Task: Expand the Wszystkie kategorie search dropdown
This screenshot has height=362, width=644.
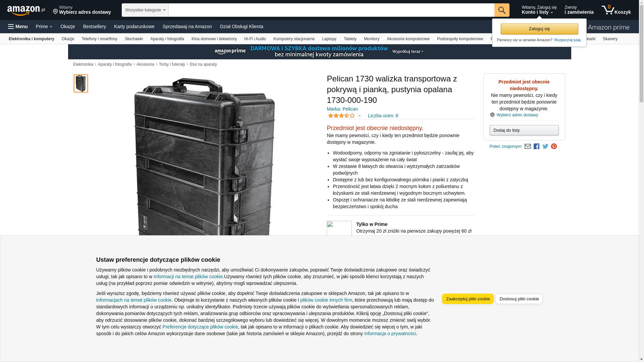Action: (145, 10)
